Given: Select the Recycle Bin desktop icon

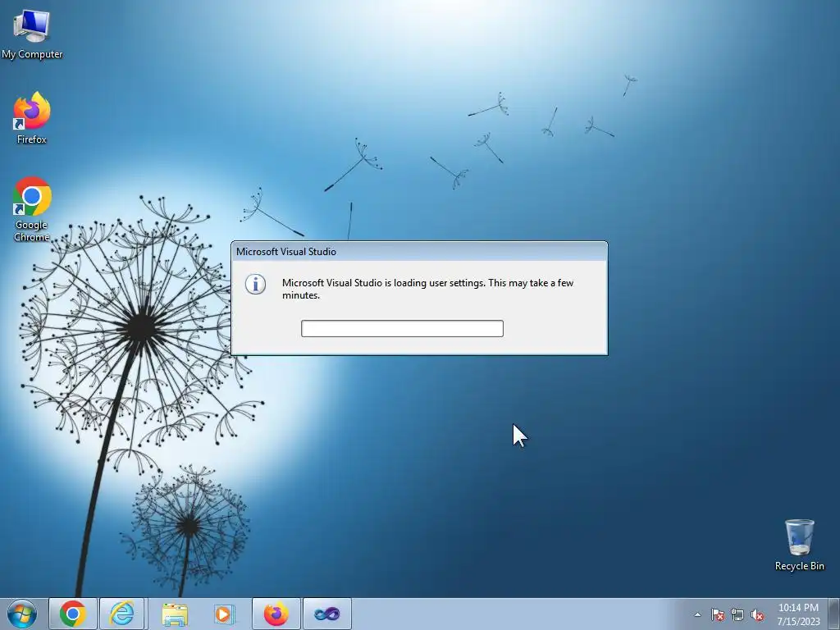Looking at the screenshot, I should point(799,545).
